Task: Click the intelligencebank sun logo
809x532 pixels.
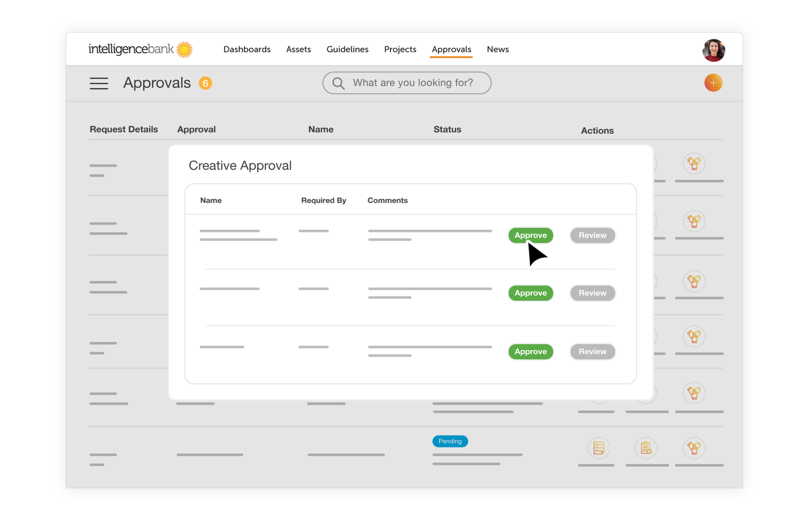Action: (x=141, y=49)
